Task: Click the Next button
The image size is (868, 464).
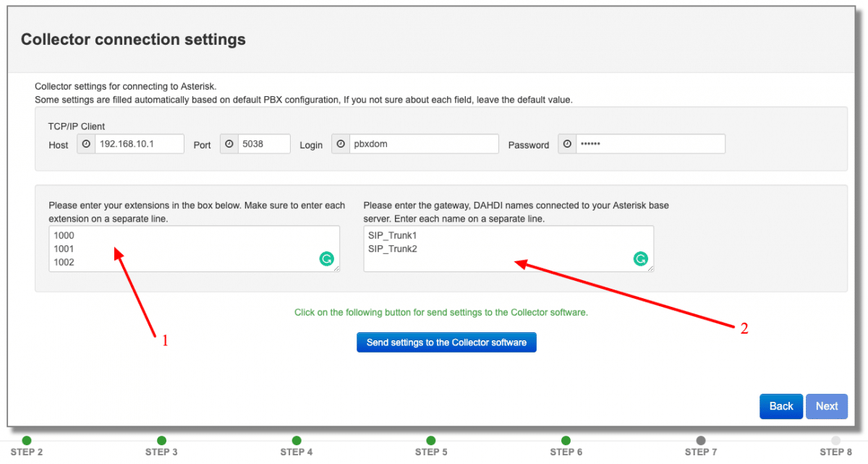Action: (827, 406)
